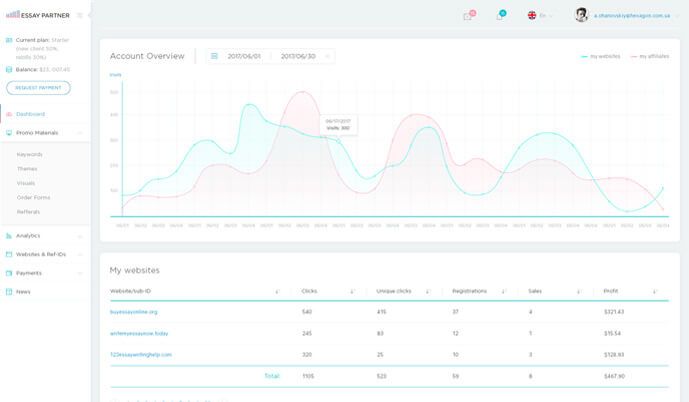Click the highlighted chart point near tooltip
689x402 pixels.
[x=338, y=141]
